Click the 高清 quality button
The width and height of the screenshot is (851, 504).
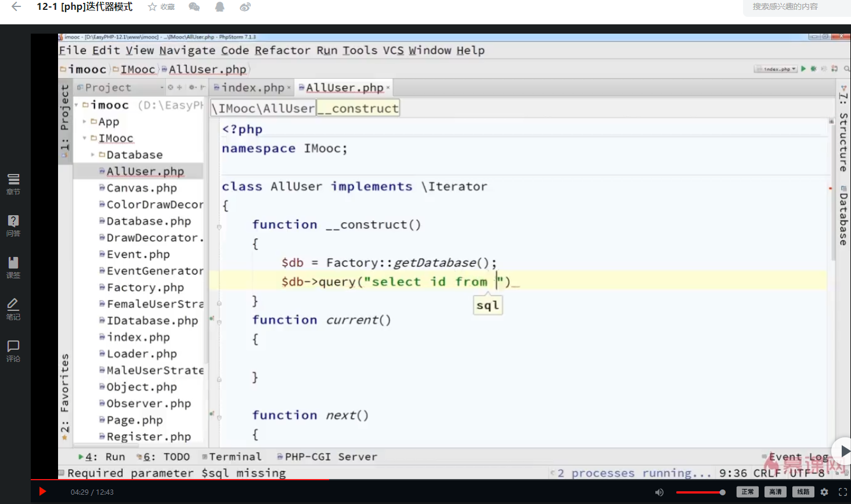coord(775,492)
